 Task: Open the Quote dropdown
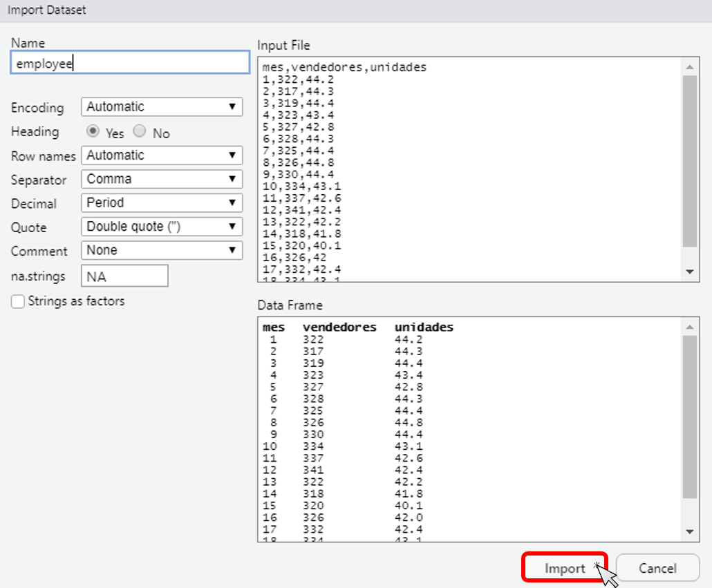click(162, 227)
